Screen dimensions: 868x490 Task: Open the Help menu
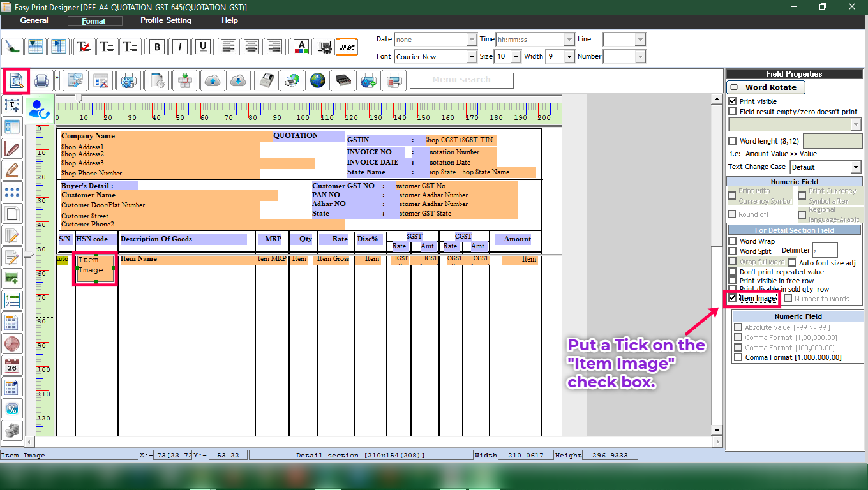[230, 20]
